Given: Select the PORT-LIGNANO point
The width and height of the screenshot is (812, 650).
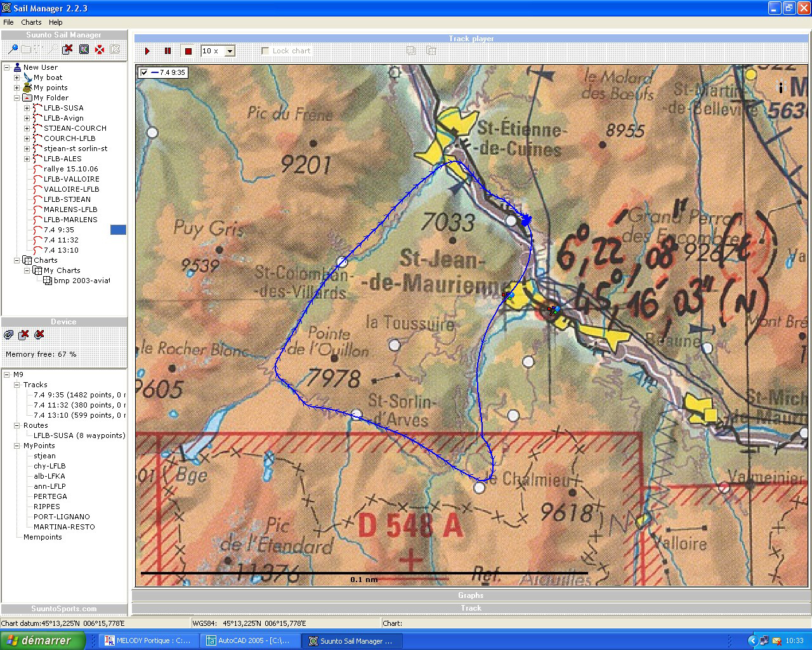Looking at the screenshot, I should pos(62,517).
